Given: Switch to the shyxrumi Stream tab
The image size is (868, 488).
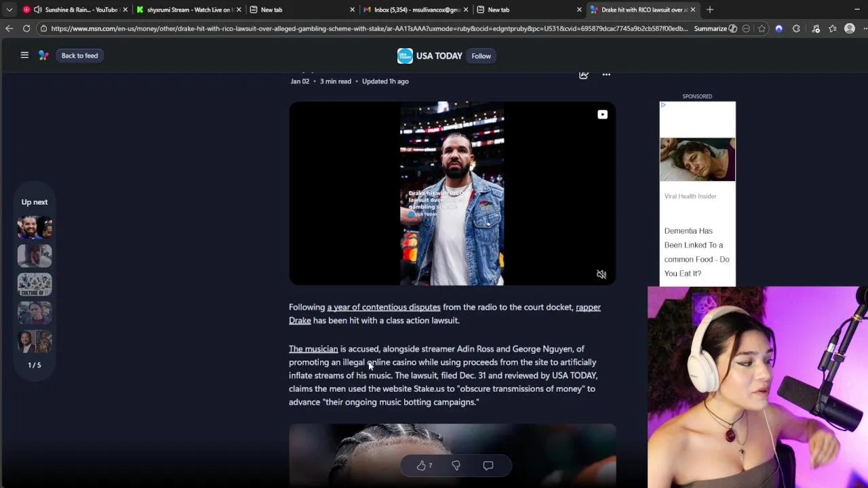Looking at the screenshot, I should coord(189,9).
